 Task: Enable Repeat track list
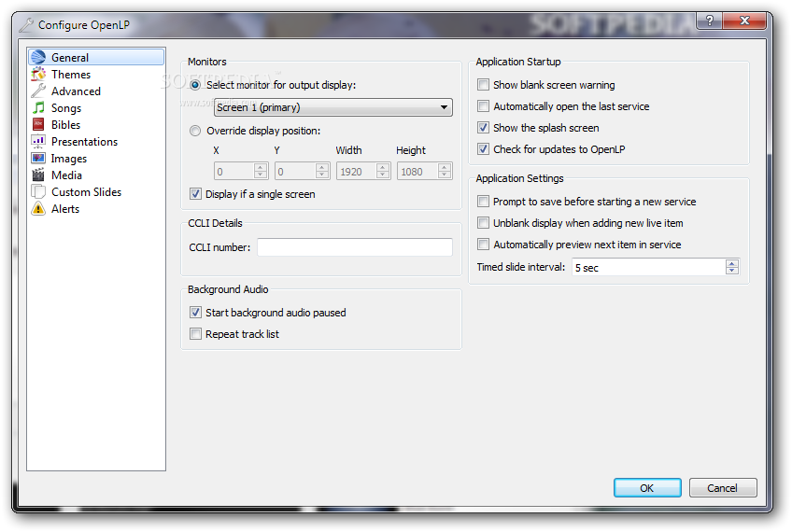coord(195,333)
